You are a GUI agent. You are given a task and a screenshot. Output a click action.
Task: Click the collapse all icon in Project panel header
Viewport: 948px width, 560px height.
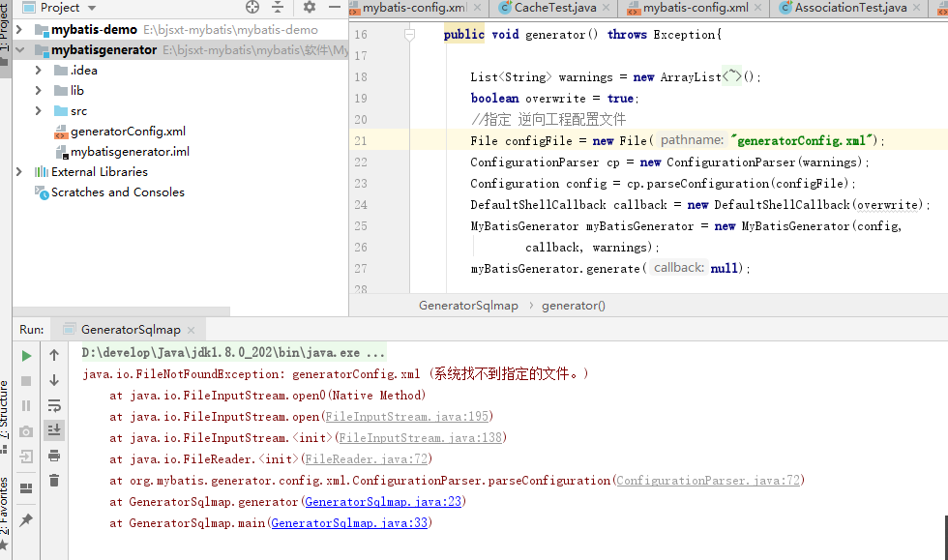coord(278,8)
